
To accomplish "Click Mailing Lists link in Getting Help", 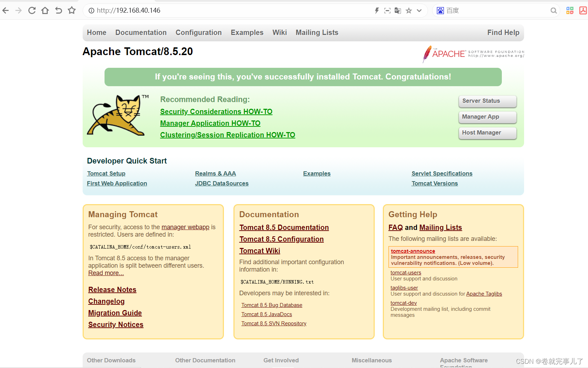I will click(x=441, y=227).
